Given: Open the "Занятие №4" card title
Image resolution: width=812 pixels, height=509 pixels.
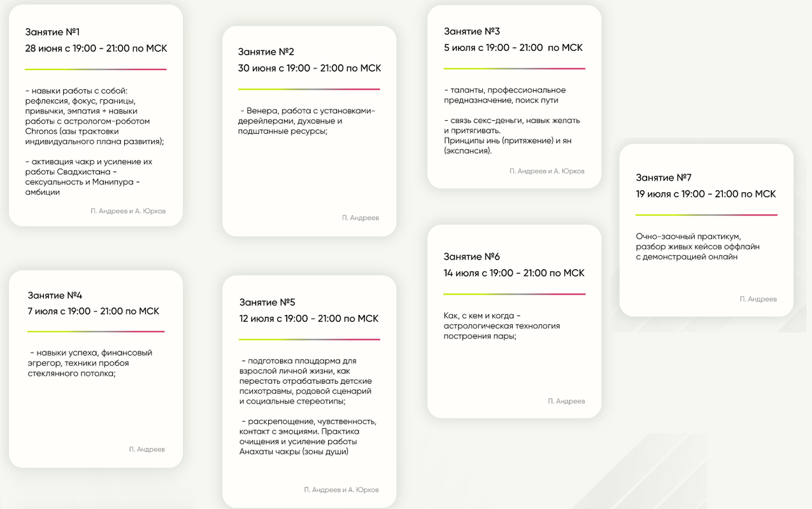Looking at the screenshot, I should [x=55, y=295].
